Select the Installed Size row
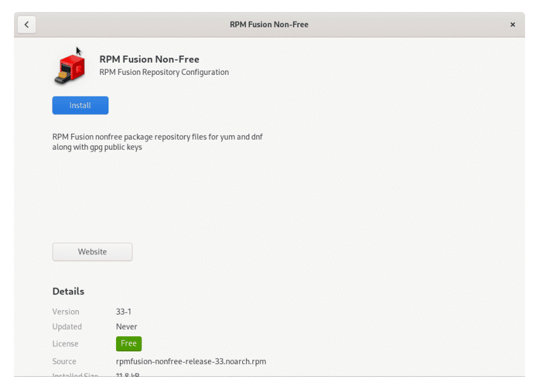Viewport: 539px width, 392px height. (75, 376)
